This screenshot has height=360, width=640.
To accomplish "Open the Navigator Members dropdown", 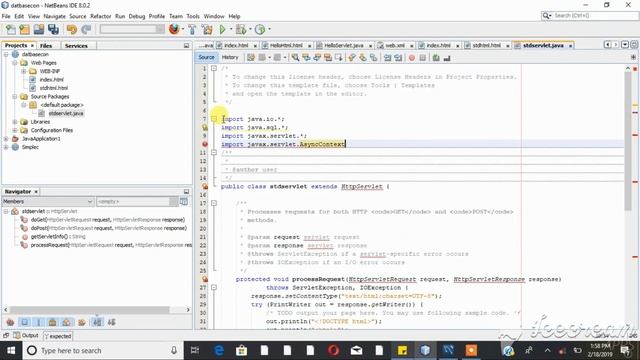I will [48, 202].
